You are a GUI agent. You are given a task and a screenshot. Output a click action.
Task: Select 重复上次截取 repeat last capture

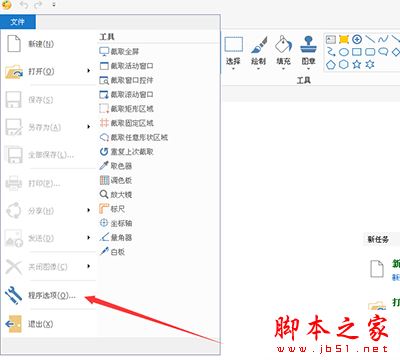click(127, 152)
